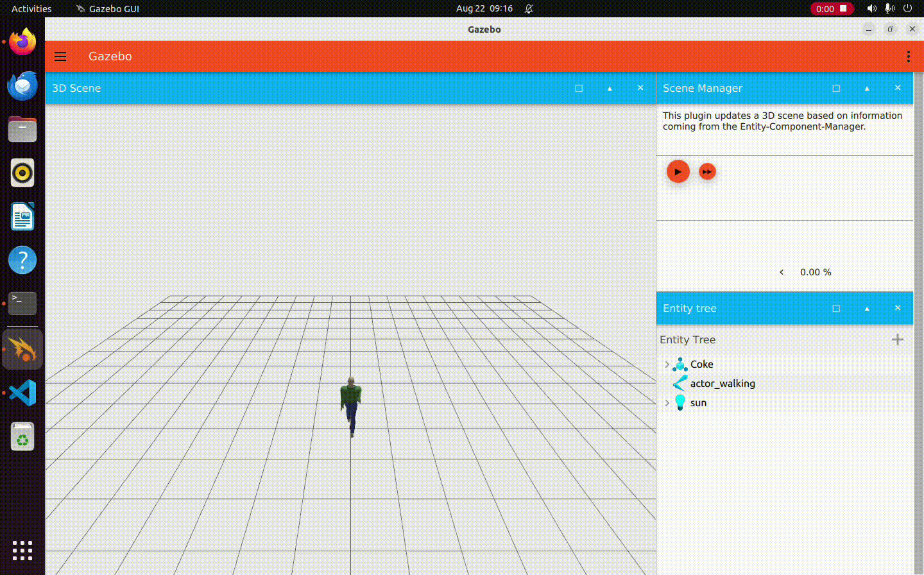Viewport: 924px width, 575px height.
Task: Undock the Scene Manager panel
Action: pos(836,89)
